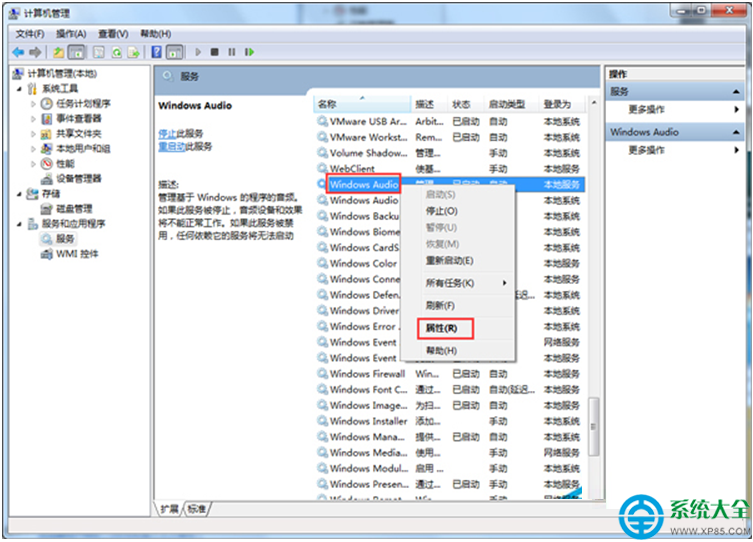Expand the 事件查看器 node arrow
The height and width of the screenshot is (542, 753).
(33, 119)
